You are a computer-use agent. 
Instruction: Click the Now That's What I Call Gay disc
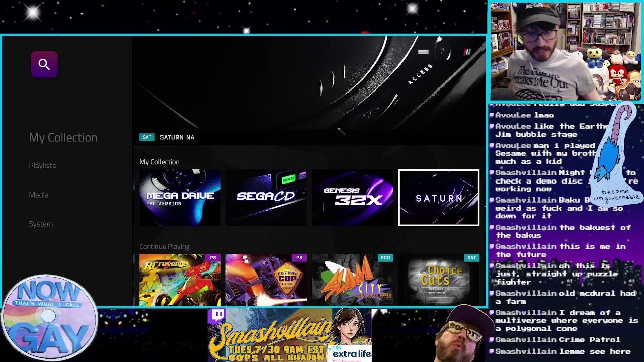[x=49, y=318]
